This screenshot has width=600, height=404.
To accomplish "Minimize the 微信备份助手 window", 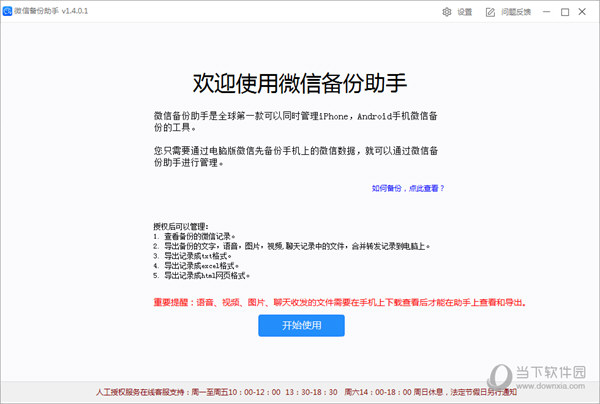I will [546, 12].
